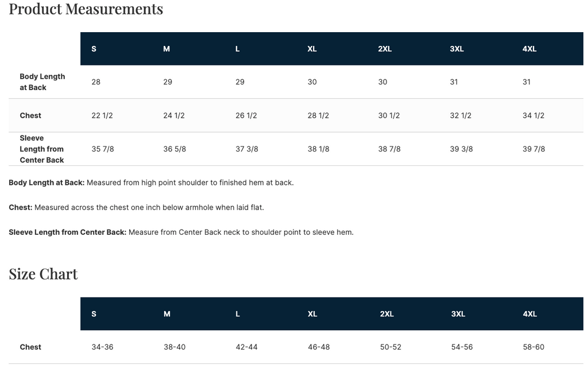Click the Chest row label in Product Measurements table
Screen dimensions: 588x368
click(x=30, y=115)
